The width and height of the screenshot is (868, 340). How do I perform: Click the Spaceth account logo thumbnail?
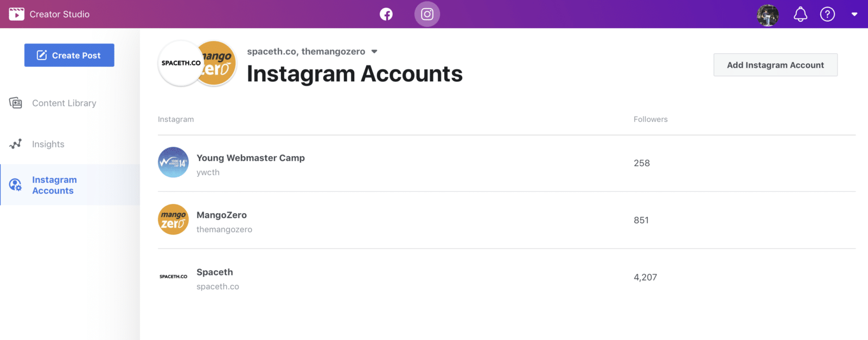point(174,277)
